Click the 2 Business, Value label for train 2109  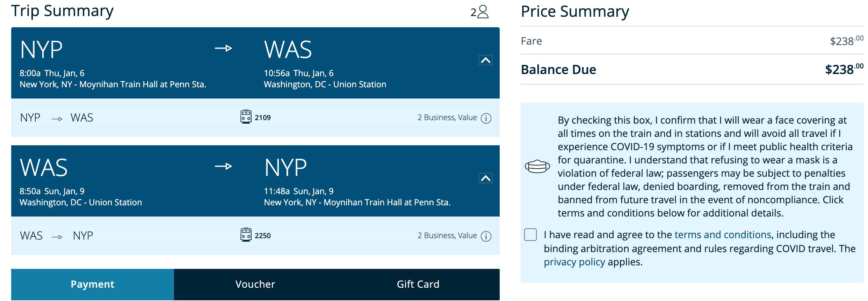click(447, 118)
